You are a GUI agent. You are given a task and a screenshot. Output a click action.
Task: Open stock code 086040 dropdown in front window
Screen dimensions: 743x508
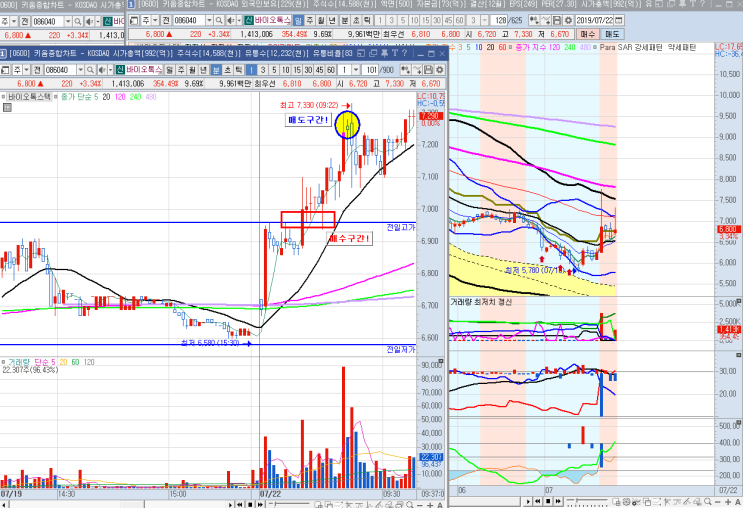81,70
